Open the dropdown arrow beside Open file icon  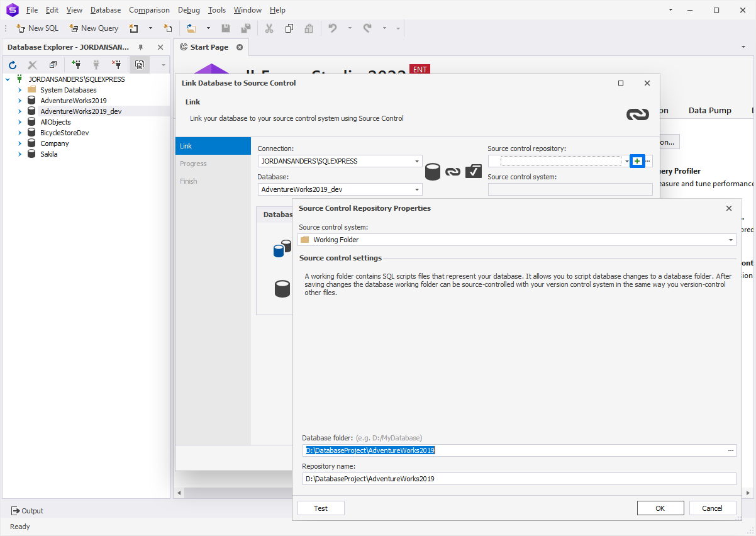208,28
